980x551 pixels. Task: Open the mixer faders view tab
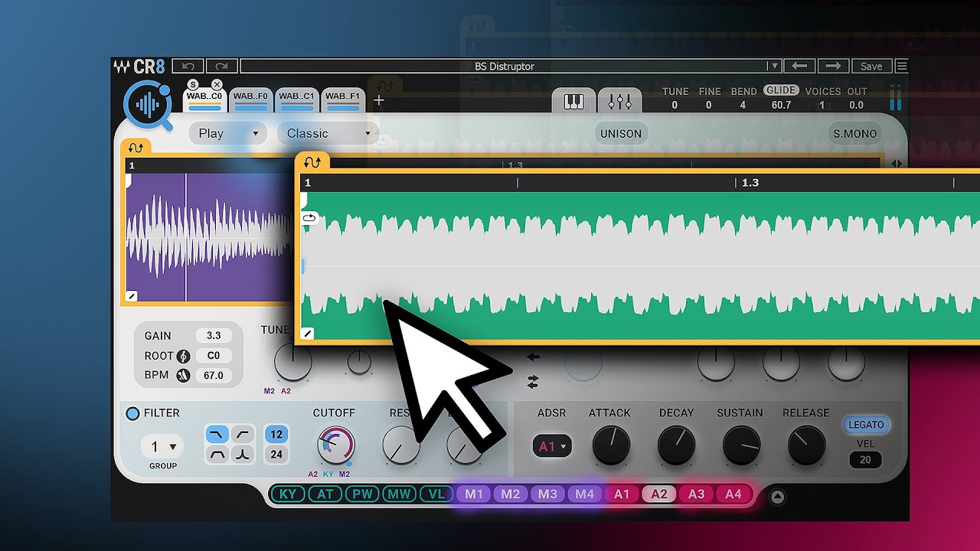(620, 100)
